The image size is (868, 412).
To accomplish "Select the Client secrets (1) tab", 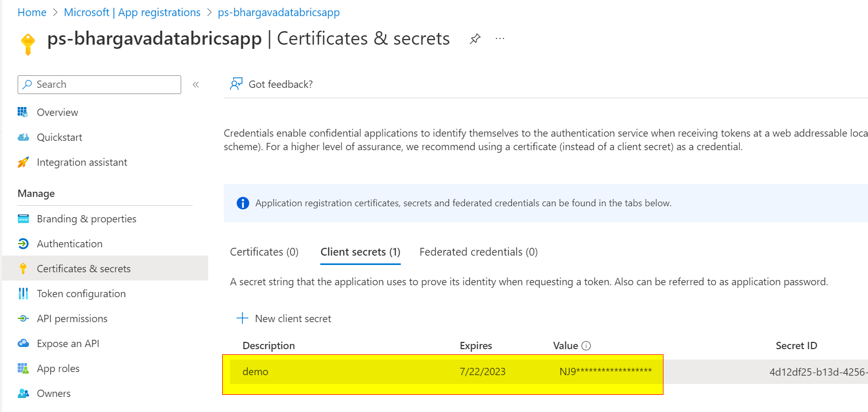I will pos(360,252).
